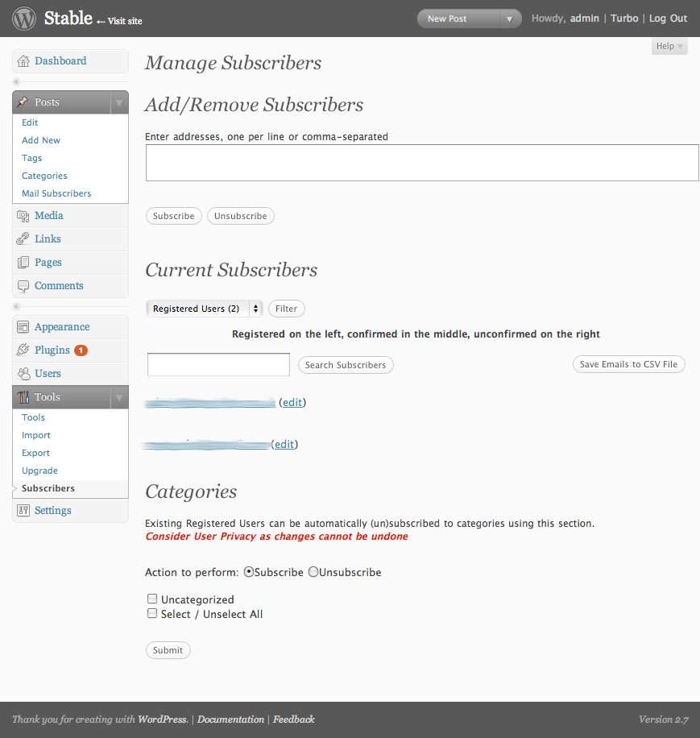This screenshot has width=700, height=738.
Task: Collapse the Posts menu arrow
Action: coord(119,102)
